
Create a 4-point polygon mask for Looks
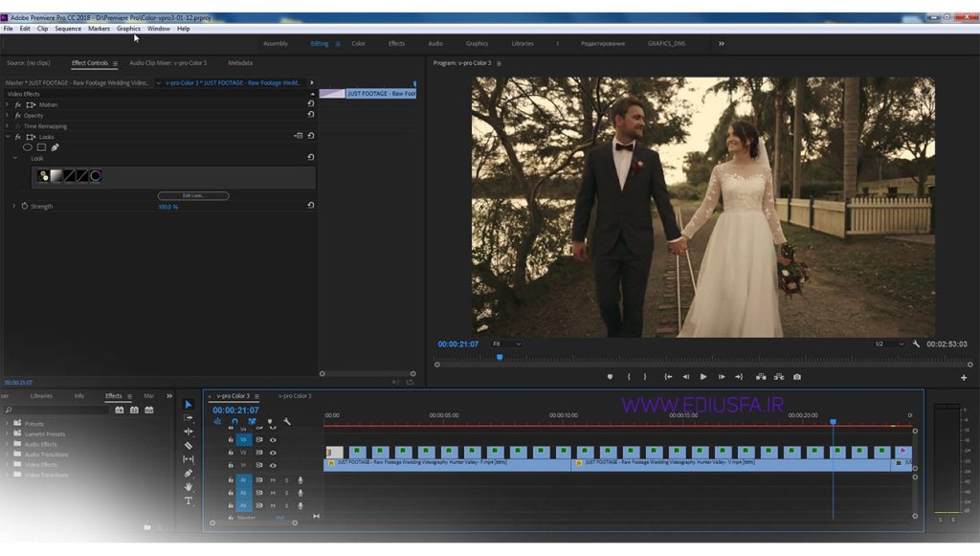click(x=41, y=147)
